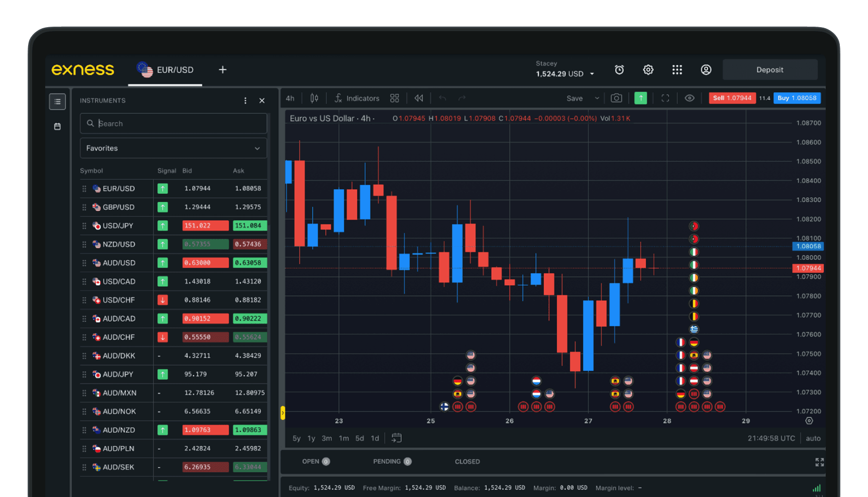Take a chart snapshot with camera icon
Viewport: 868px width, 497px height.
click(616, 98)
